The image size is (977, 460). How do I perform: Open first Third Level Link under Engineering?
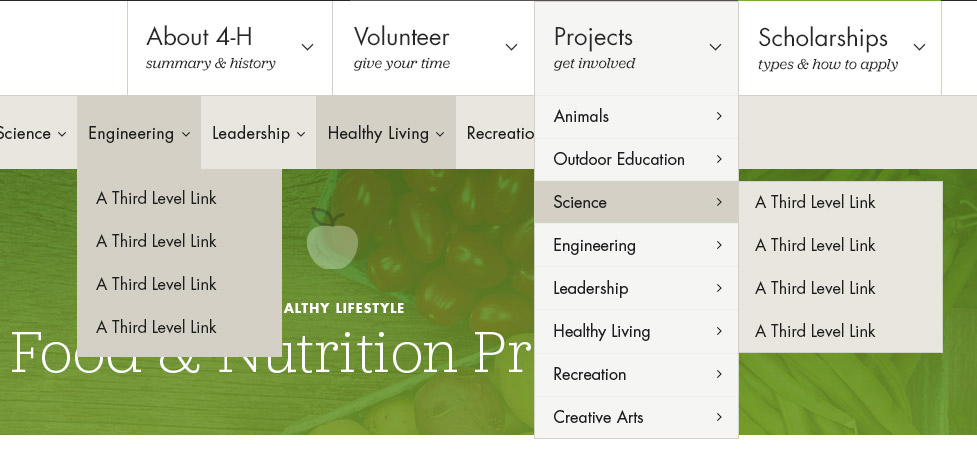(x=156, y=198)
